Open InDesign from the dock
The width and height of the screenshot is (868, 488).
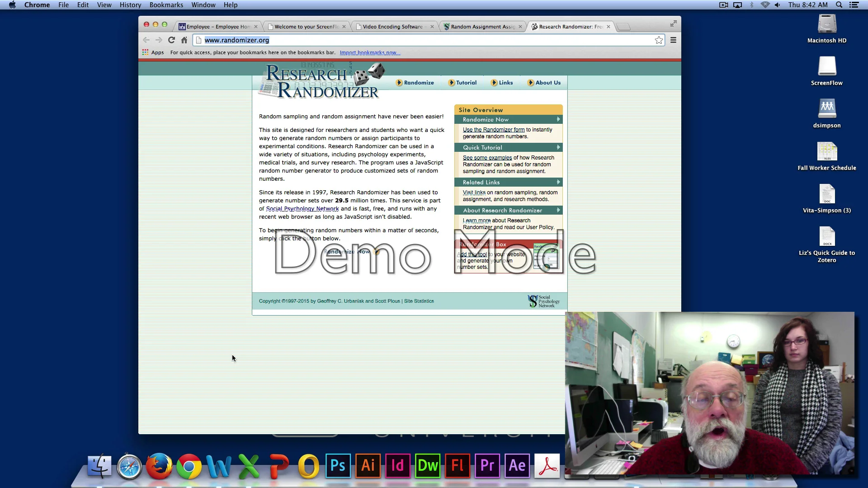(x=398, y=465)
